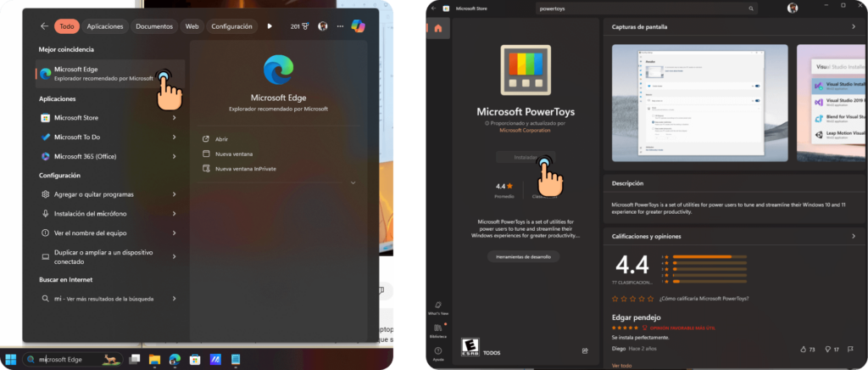Open the Biblioteca library icon

coord(438,328)
